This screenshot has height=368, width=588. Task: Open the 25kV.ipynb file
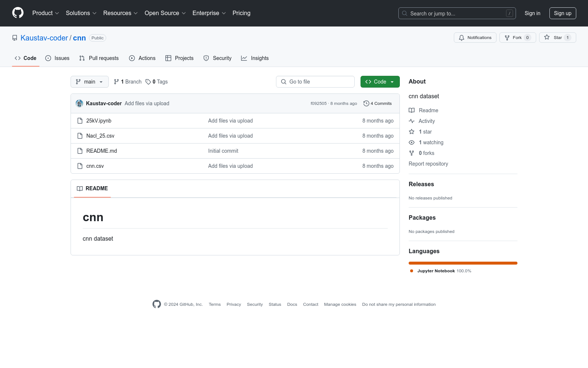[99, 121]
